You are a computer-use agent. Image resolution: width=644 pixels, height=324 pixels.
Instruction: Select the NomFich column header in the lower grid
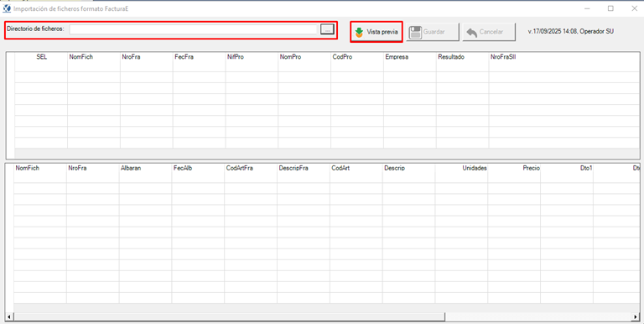coord(40,168)
